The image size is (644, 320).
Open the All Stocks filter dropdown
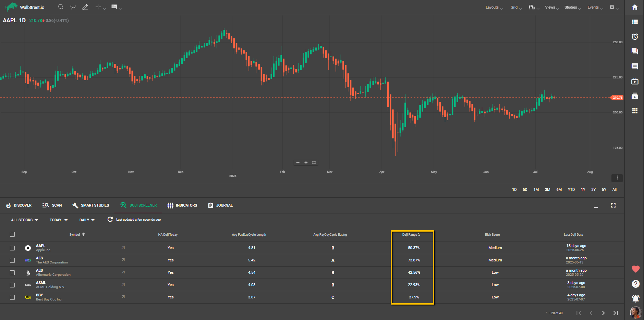point(24,220)
